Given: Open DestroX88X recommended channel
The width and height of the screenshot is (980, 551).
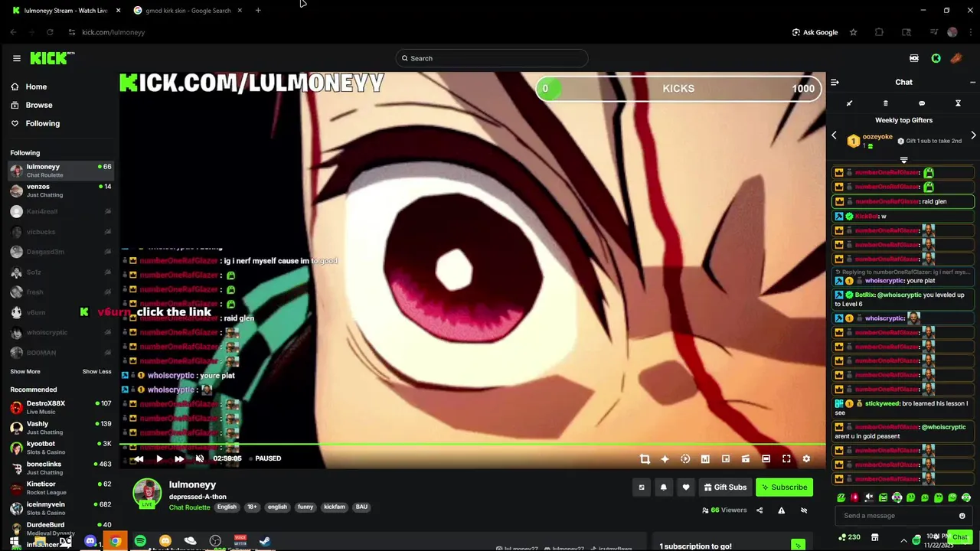Looking at the screenshot, I should point(60,407).
